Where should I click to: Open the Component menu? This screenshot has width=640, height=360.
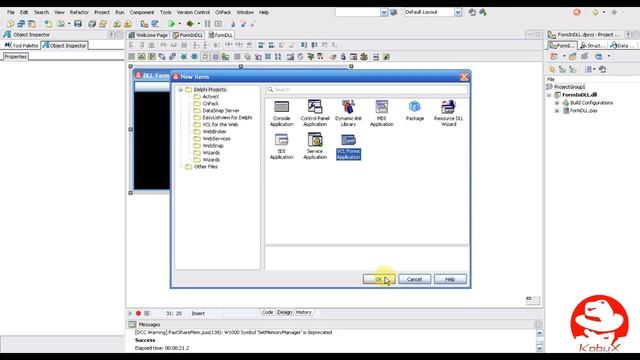coord(142,12)
